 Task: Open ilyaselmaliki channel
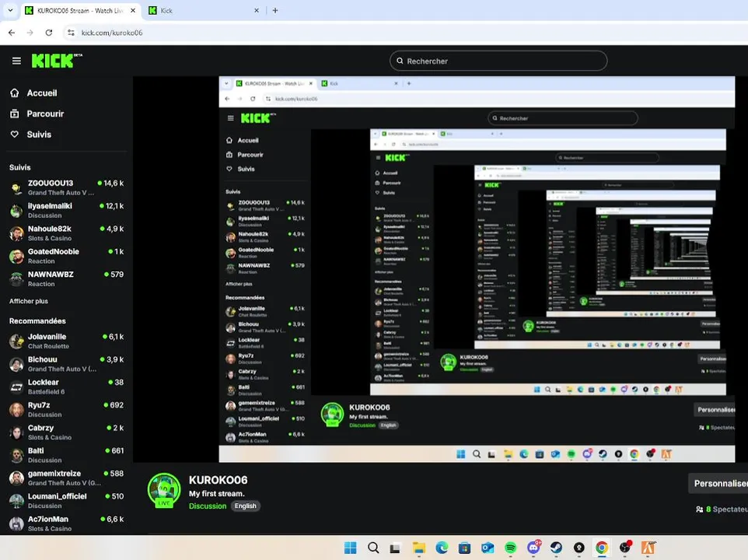[66, 210]
